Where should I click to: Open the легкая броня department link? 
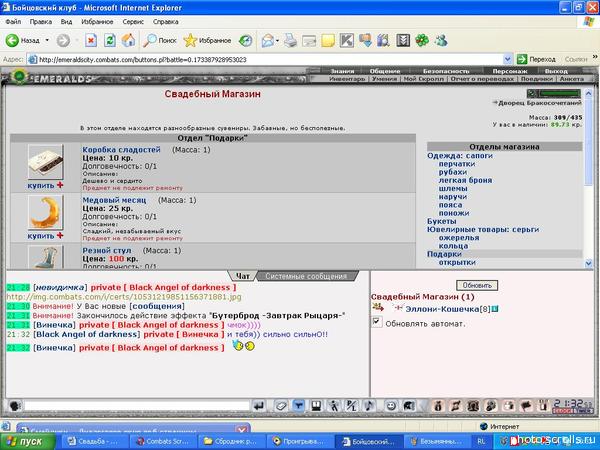pos(465,180)
